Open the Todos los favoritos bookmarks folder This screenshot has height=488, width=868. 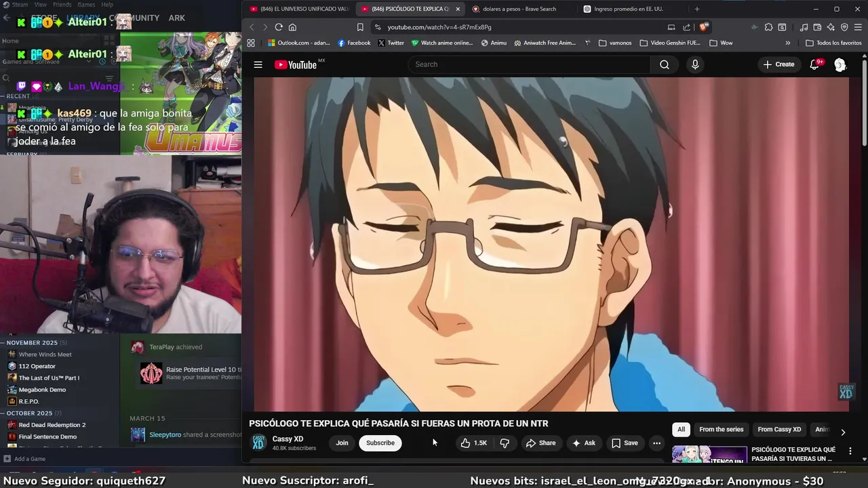tap(833, 43)
